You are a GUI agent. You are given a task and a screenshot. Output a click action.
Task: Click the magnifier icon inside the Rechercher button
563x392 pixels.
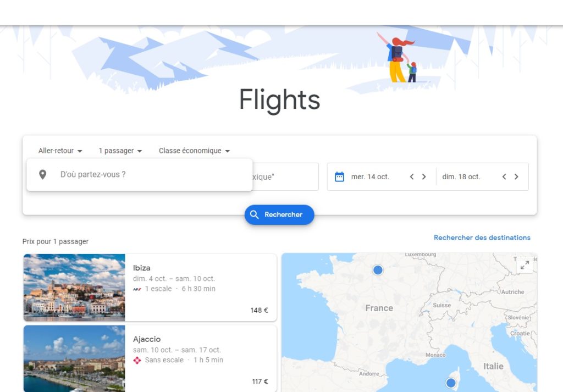(x=255, y=215)
